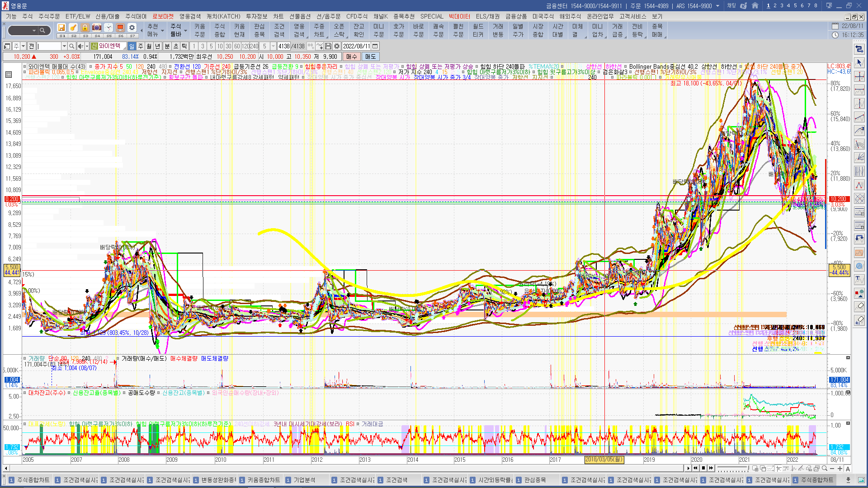Select the monthly 월 period toggle

pyautogui.click(x=149, y=46)
